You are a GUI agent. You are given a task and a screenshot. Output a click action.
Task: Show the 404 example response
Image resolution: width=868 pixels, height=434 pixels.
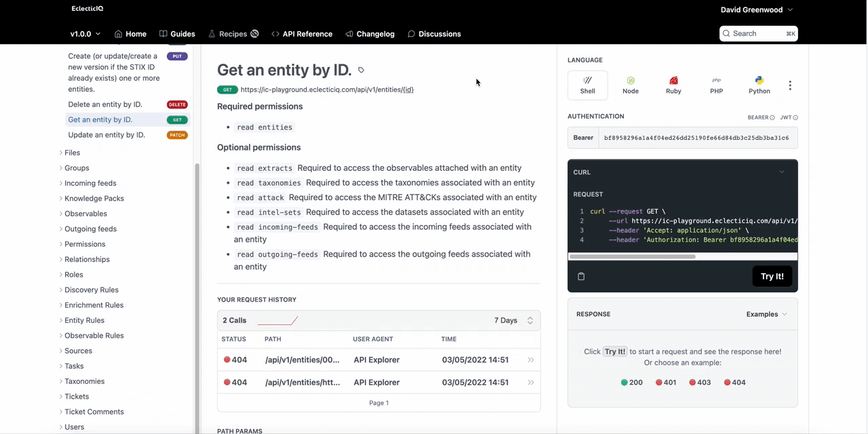pos(734,382)
